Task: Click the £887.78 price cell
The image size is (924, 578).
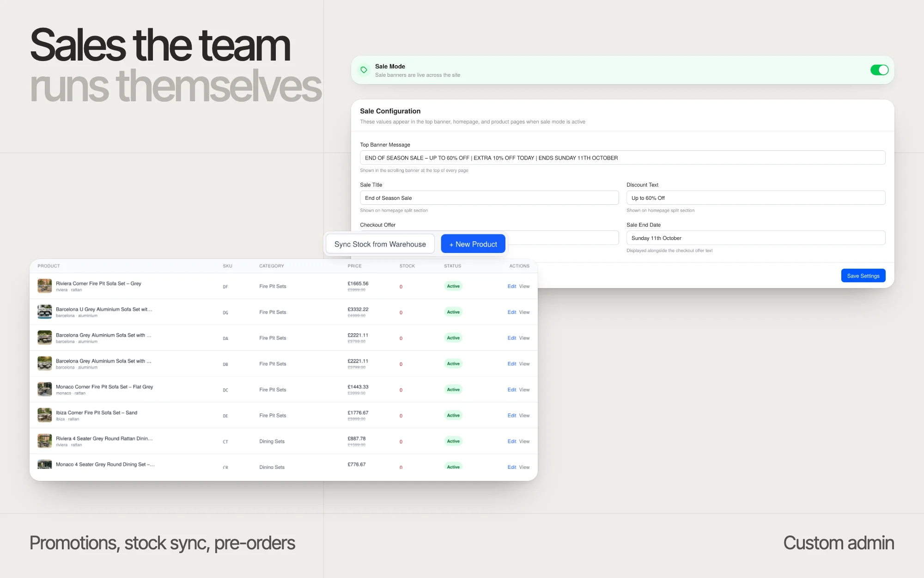Action: coord(356,439)
